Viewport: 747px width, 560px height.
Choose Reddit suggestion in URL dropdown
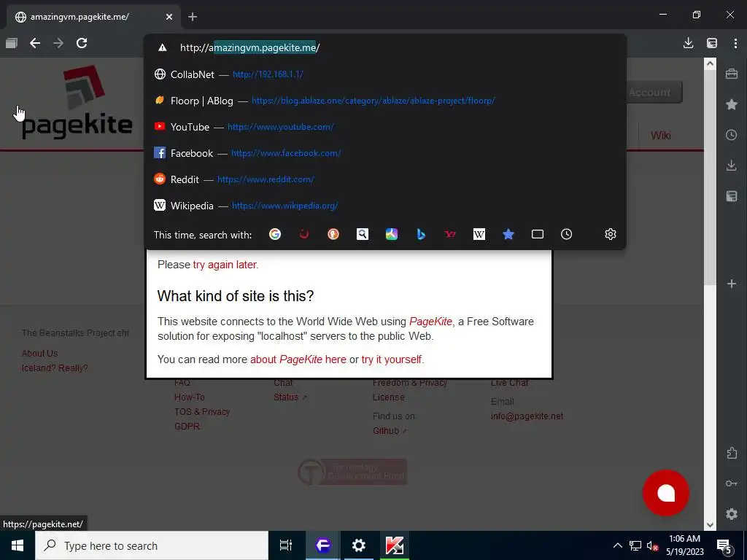pos(385,179)
